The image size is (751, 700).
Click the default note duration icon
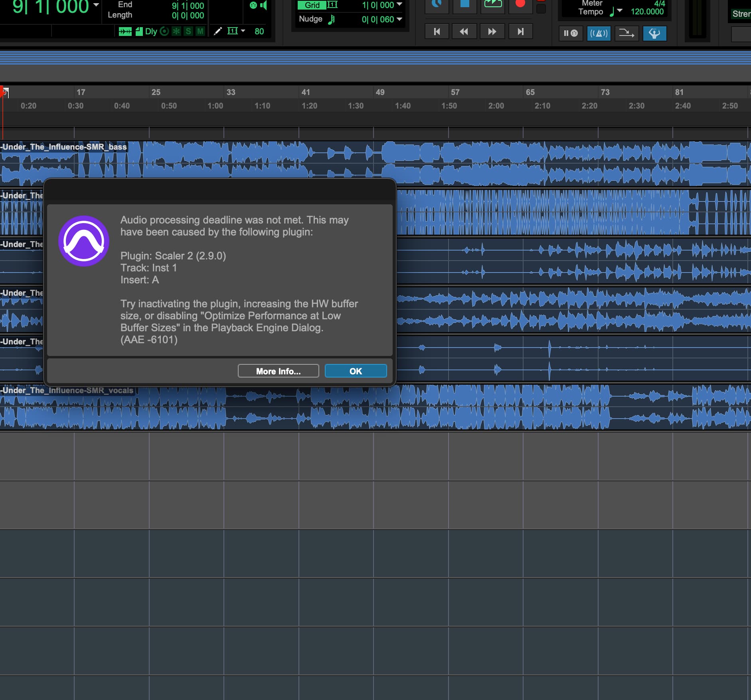[x=232, y=31]
